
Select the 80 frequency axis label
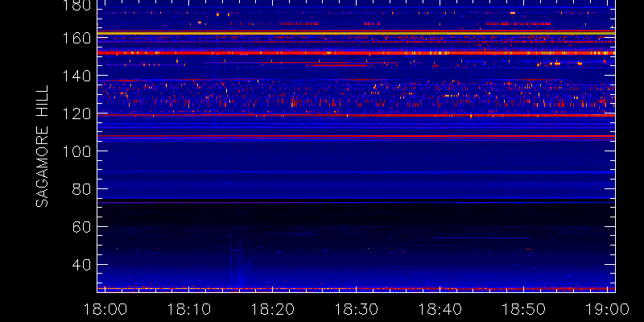81,189
